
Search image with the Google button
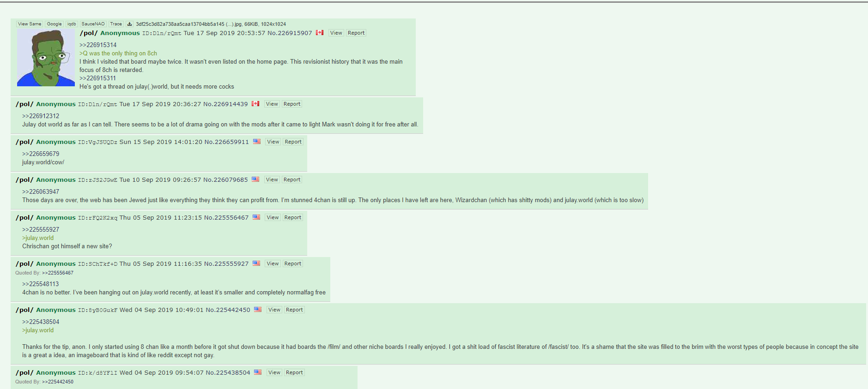tap(54, 24)
